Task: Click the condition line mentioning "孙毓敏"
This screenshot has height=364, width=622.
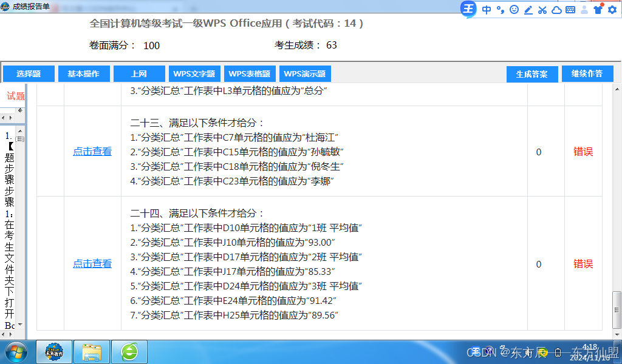Action: point(237,152)
